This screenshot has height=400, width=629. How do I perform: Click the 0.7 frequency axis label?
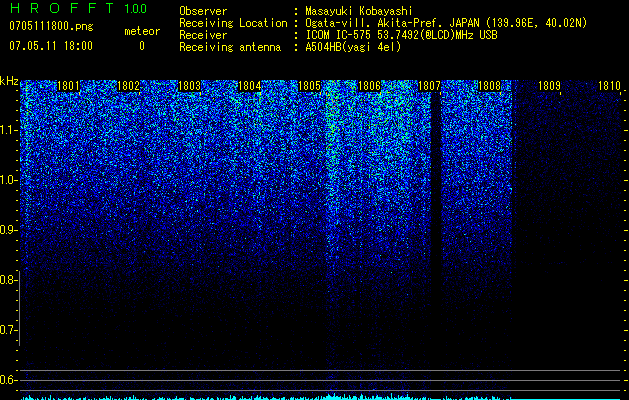click(9, 330)
